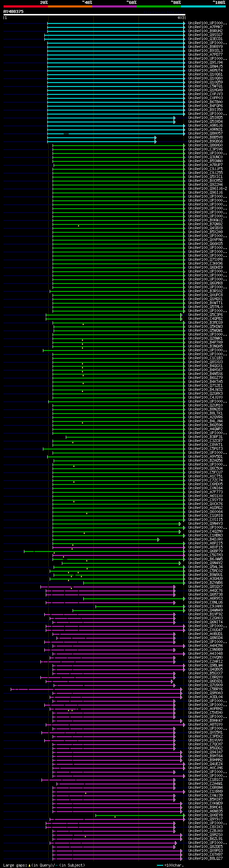Select the UniRef100_Q6BP79 label
Viewport: 229px width, 868px height.
pos(205,551)
